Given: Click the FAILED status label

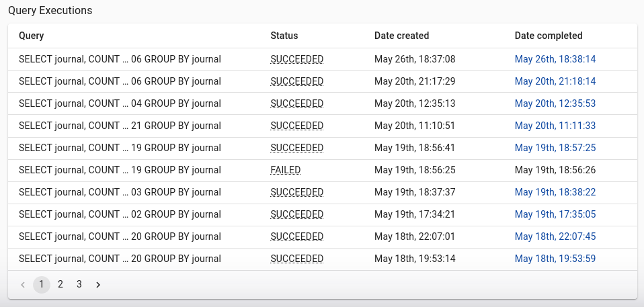Looking at the screenshot, I should click(x=286, y=170).
